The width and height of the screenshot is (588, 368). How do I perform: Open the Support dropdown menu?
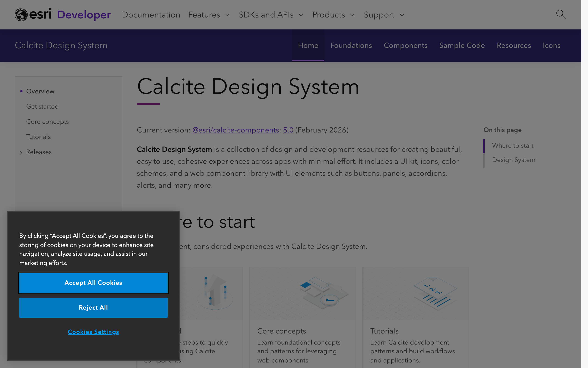point(384,15)
